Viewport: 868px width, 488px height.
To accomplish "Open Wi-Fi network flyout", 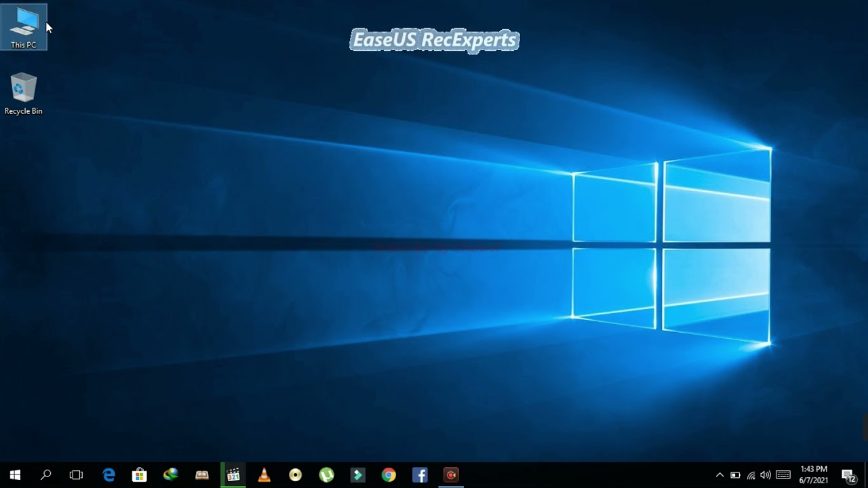I will coord(751,475).
